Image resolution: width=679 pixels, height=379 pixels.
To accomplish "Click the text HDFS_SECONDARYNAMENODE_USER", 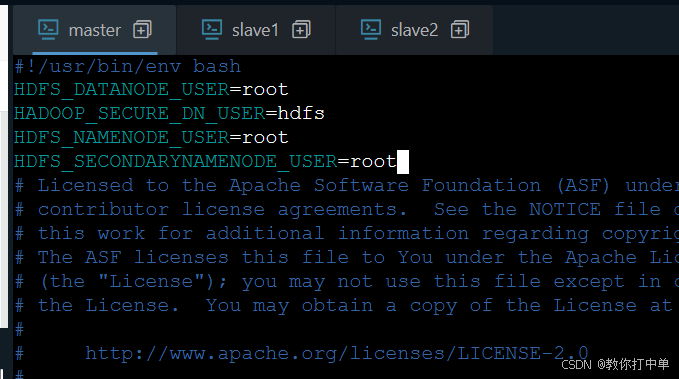I will click(176, 162).
